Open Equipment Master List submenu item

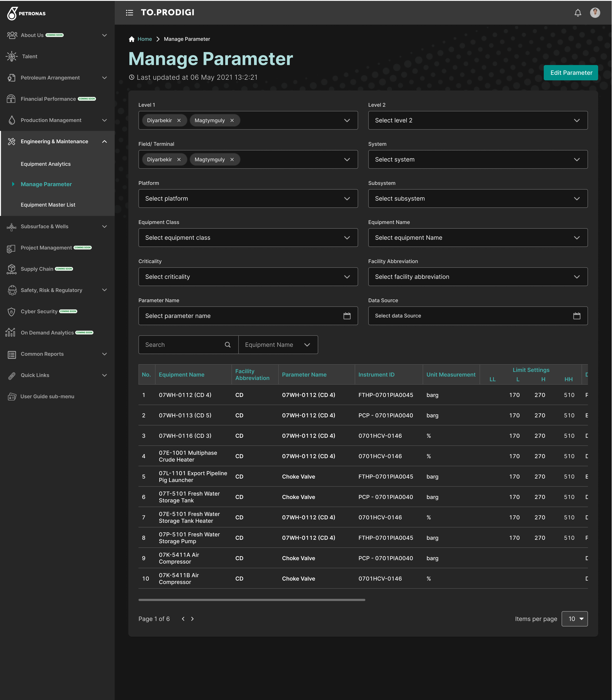tap(48, 205)
